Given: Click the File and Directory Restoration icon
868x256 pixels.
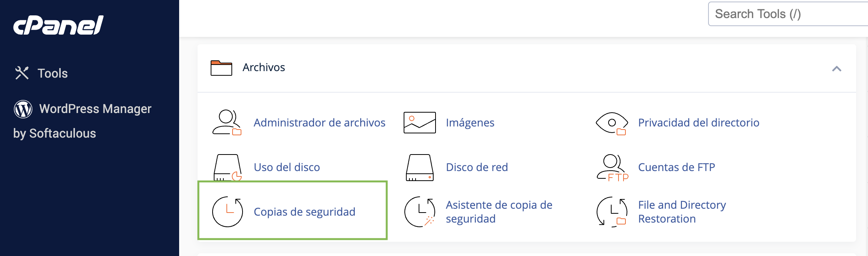Looking at the screenshot, I should pos(612,212).
